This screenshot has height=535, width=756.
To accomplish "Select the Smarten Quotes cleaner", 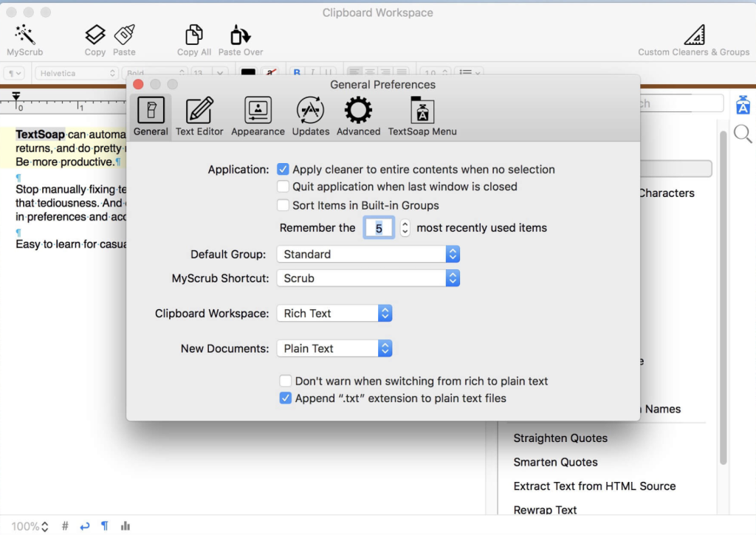I will pyautogui.click(x=555, y=462).
